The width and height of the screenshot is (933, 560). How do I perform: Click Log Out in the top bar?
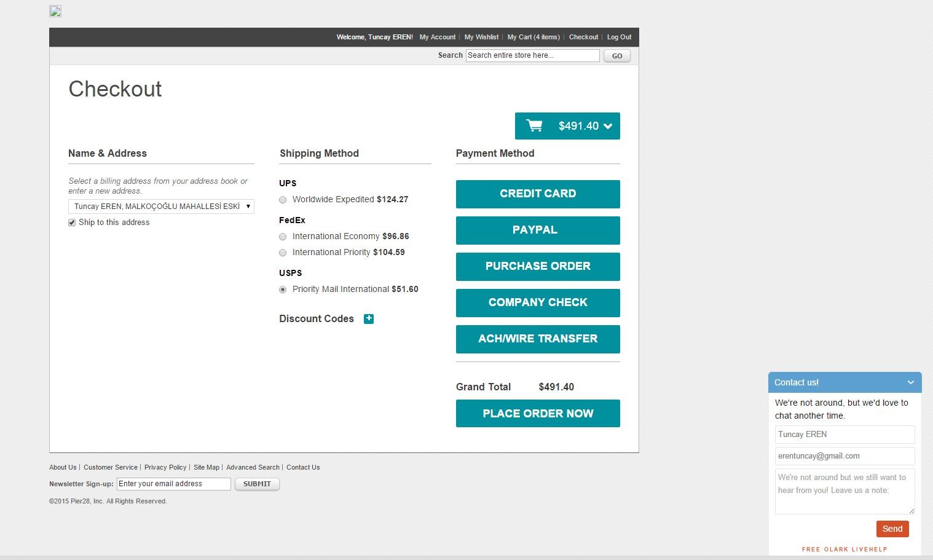(619, 37)
